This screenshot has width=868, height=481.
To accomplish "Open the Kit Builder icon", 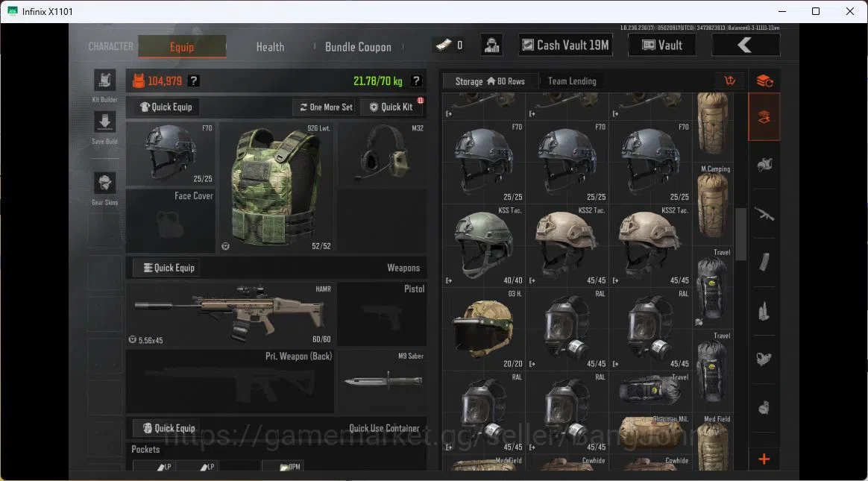I will 104,81.
